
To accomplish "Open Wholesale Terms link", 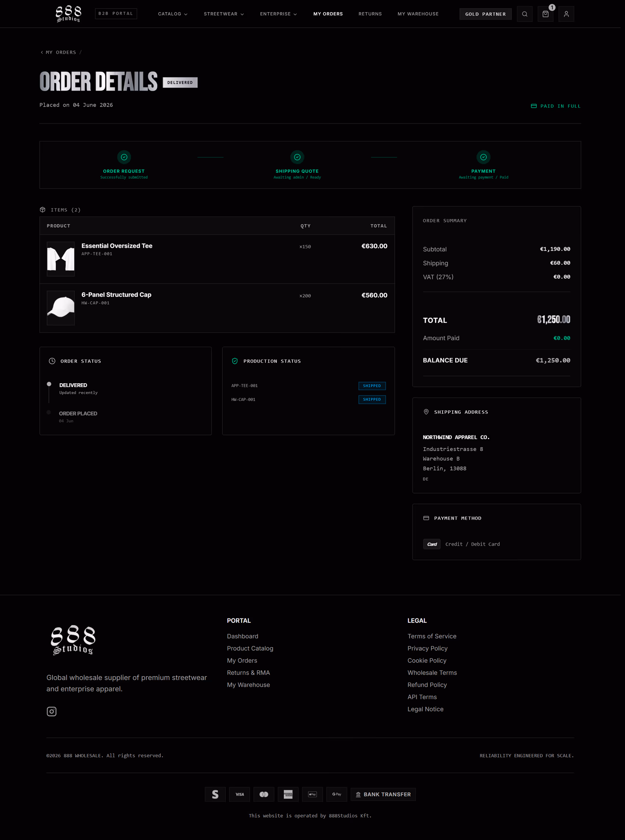I will [x=432, y=672].
